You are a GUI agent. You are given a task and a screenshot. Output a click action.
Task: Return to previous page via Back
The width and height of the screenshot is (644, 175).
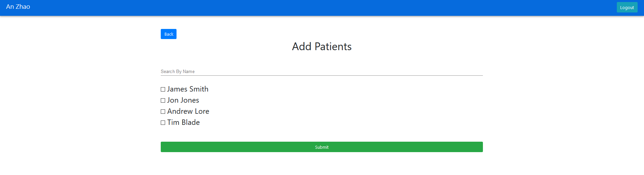(168, 34)
